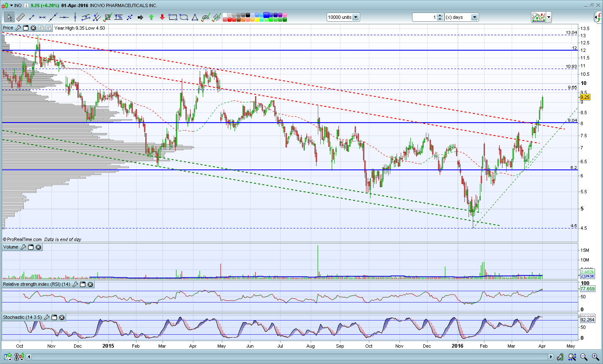
Task: Toggle the cursor pointer selection mode
Action: click(x=9, y=17)
